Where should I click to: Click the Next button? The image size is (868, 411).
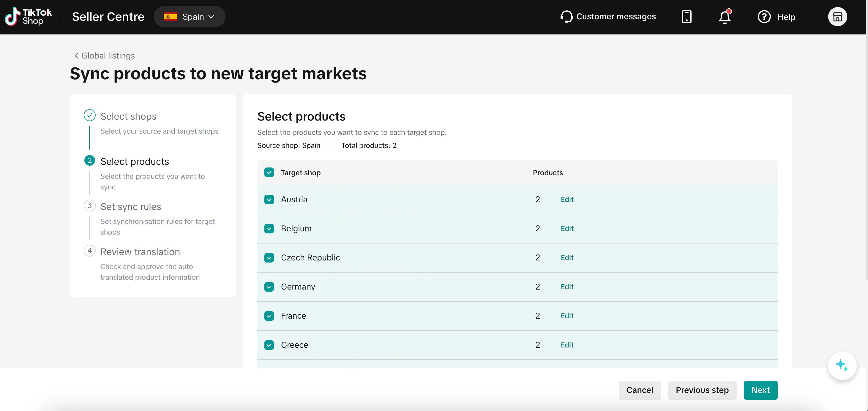[760, 390]
